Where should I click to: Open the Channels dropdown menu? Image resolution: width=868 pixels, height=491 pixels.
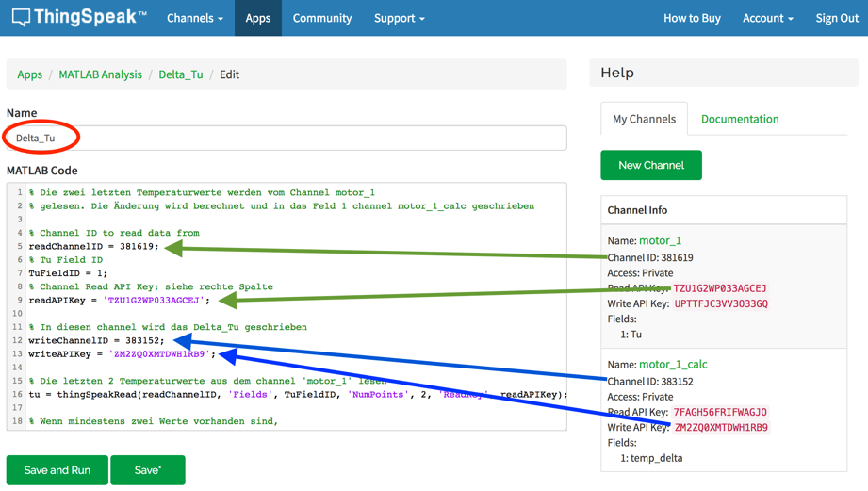(x=194, y=18)
